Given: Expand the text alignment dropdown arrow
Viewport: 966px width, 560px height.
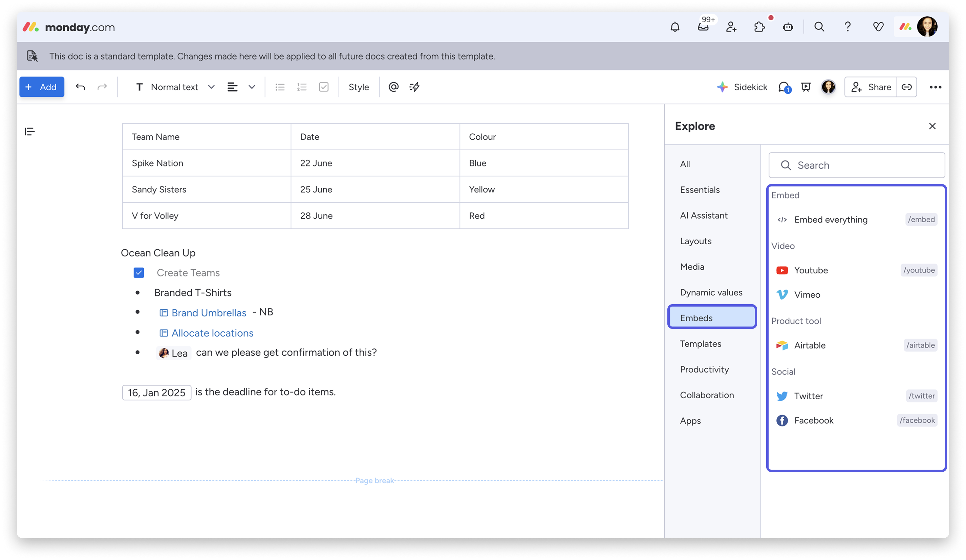Looking at the screenshot, I should click(x=252, y=87).
